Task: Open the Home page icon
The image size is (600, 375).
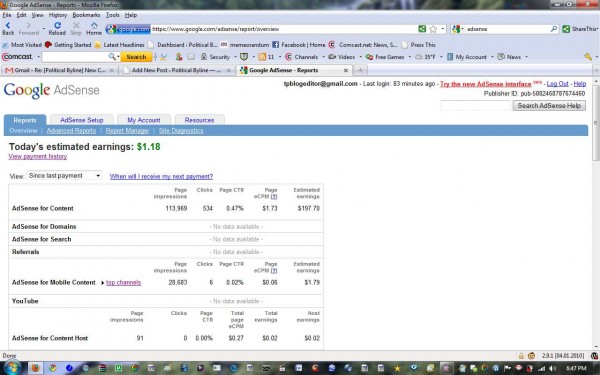Action: point(94,28)
